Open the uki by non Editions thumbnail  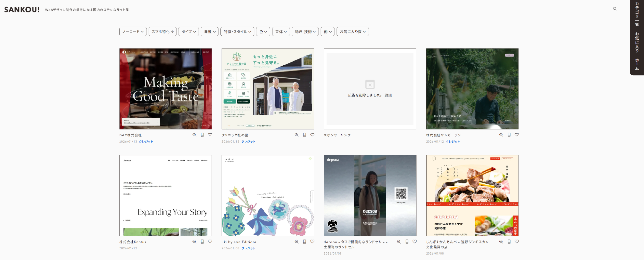coord(268,196)
